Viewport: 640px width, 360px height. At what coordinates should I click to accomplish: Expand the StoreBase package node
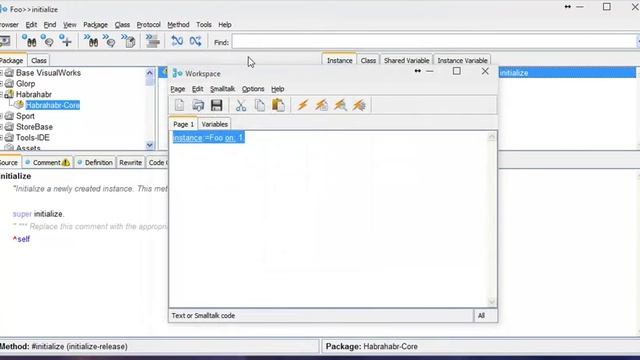pyautogui.click(x=2, y=127)
